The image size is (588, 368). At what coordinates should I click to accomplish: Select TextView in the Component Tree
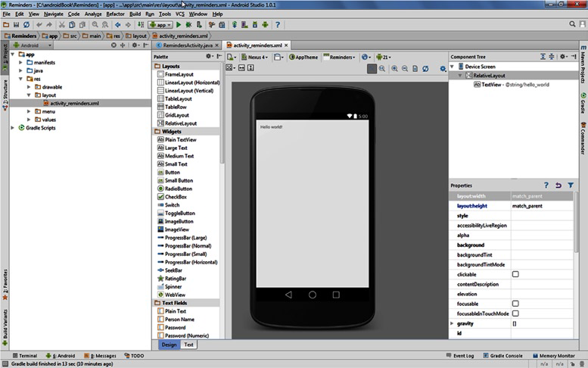492,85
